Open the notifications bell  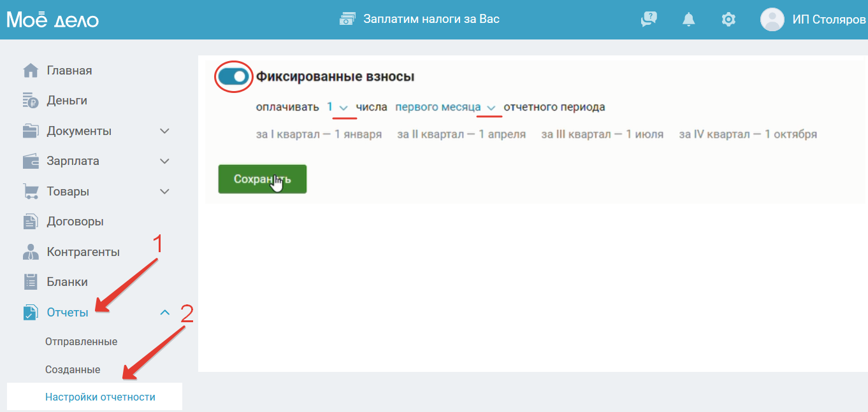pos(688,20)
